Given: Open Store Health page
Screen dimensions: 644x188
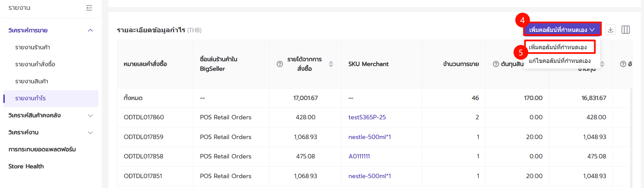Looking at the screenshot, I should pyautogui.click(x=26, y=166).
